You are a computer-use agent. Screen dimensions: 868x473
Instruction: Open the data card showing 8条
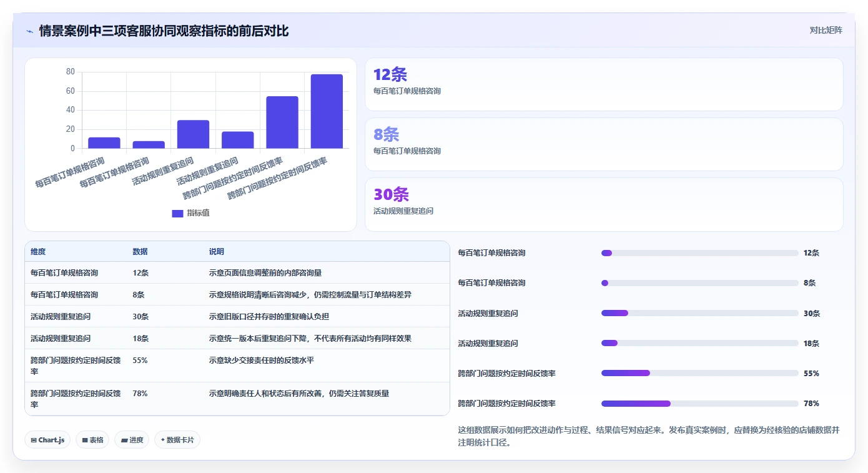[x=604, y=144]
